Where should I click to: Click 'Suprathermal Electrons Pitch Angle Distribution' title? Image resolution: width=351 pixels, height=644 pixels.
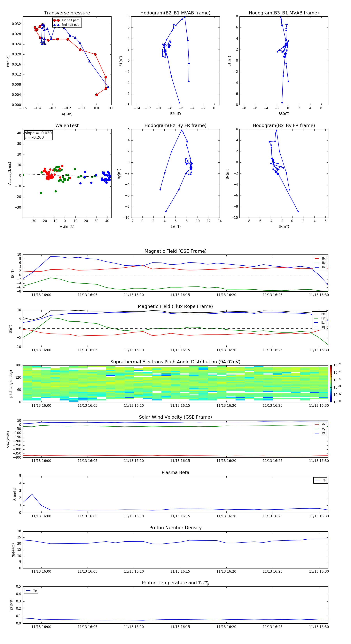tap(175, 362)
